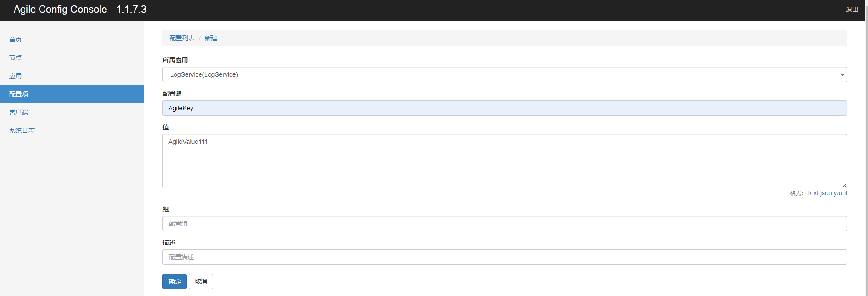Grab the value textarea resize handle
This screenshot has width=868, height=296.
tap(844, 185)
